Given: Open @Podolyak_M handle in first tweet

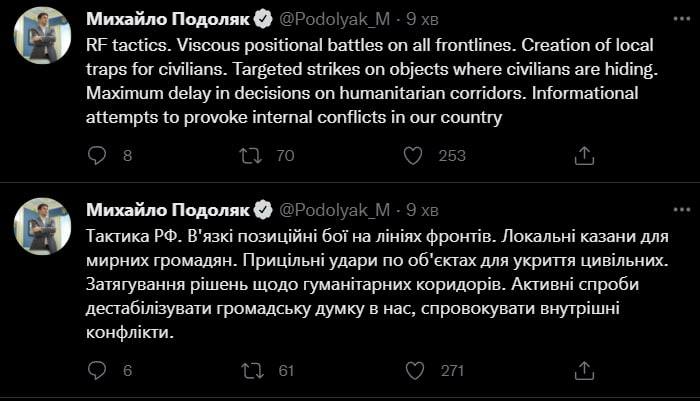Looking at the screenshot, I should click(334, 19).
